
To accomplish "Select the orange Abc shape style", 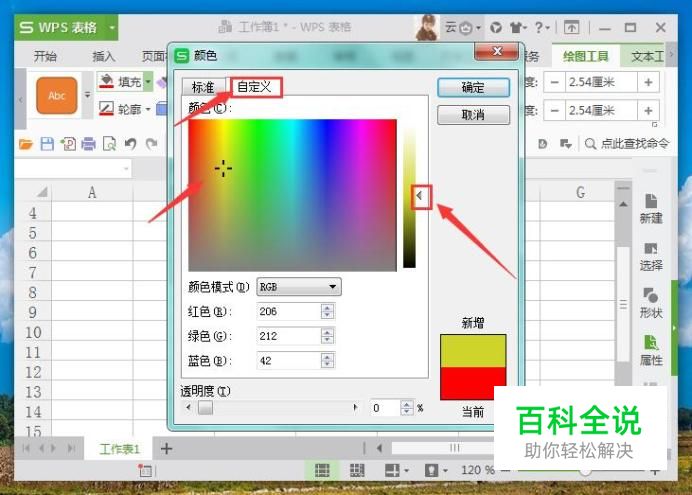I will [57, 95].
